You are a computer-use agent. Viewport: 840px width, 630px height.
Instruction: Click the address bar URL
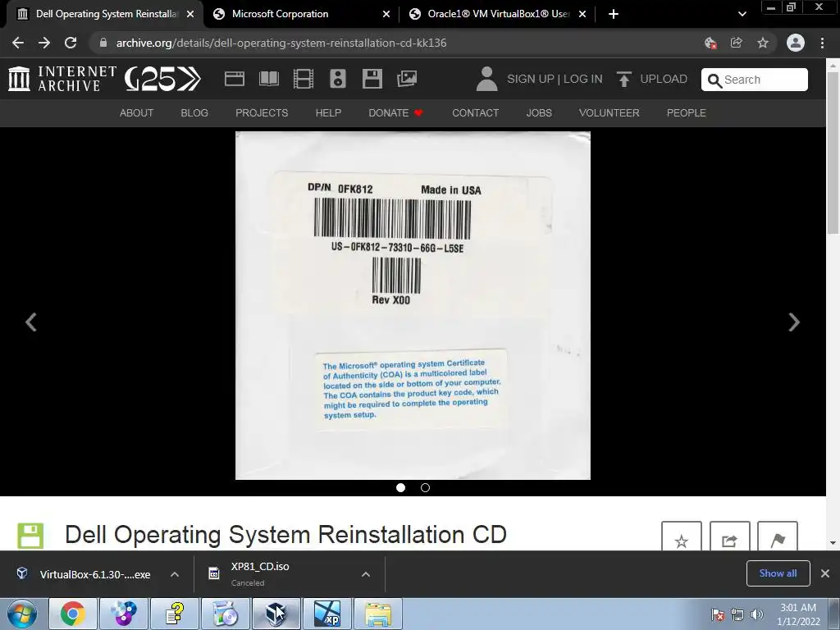tap(281, 43)
